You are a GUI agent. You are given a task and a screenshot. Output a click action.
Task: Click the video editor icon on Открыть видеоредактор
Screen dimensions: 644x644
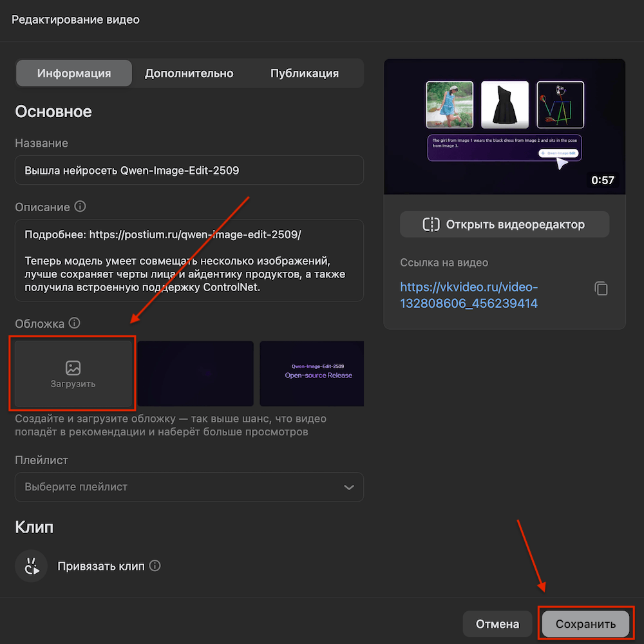pos(431,224)
